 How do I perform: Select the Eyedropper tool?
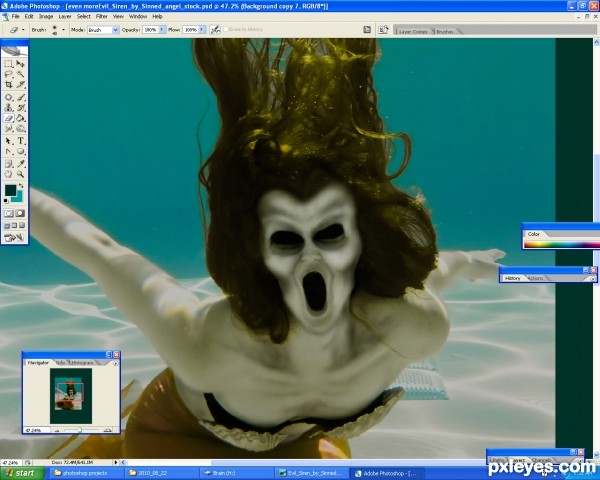coord(21,164)
